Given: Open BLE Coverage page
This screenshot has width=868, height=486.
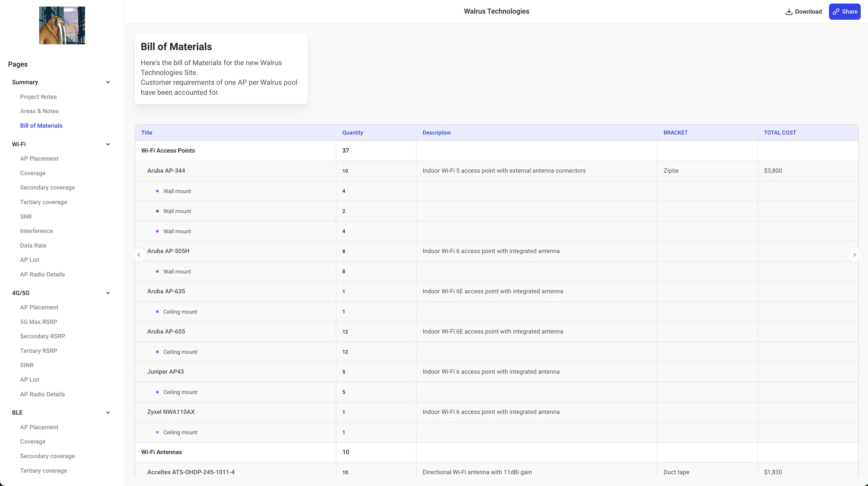Looking at the screenshot, I should 33,442.
